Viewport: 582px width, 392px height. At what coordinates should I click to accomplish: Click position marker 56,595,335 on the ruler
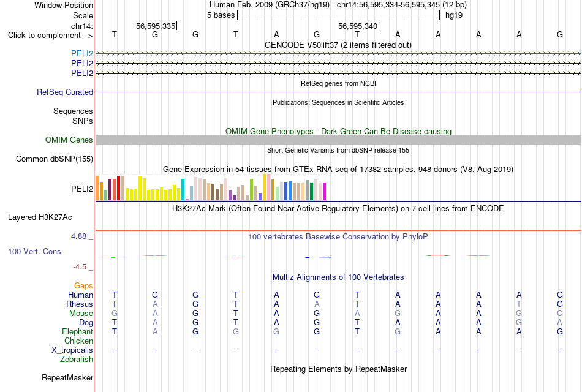156,26
